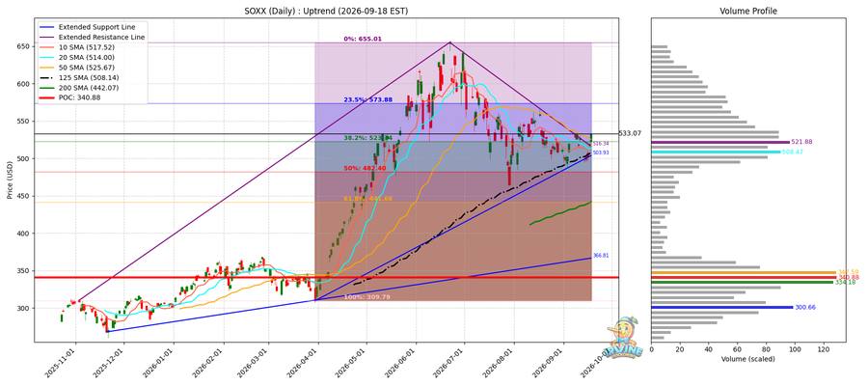
Task: Click the '400' price axis tick
Action: (x=24, y=234)
